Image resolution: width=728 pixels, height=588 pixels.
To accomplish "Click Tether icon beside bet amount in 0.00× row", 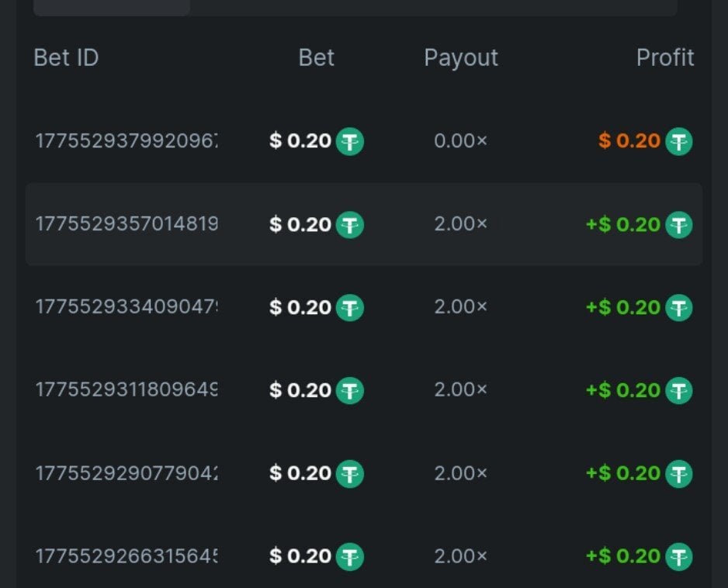I will tap(349, 142).
